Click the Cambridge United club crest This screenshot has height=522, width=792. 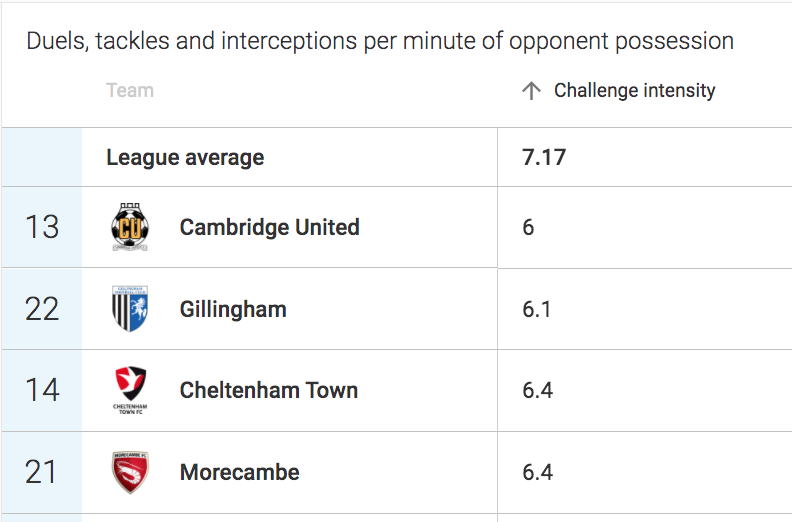(130, 227)
